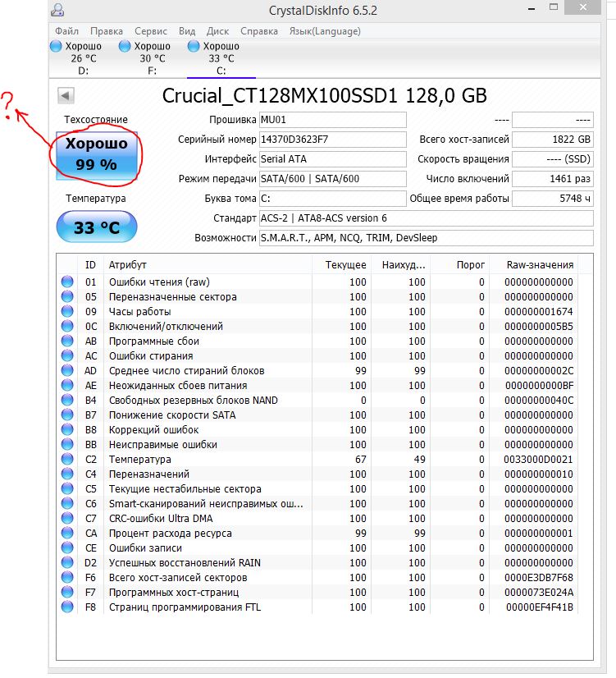
Task: Click the status orb for attribute F7
Action: 67,592
